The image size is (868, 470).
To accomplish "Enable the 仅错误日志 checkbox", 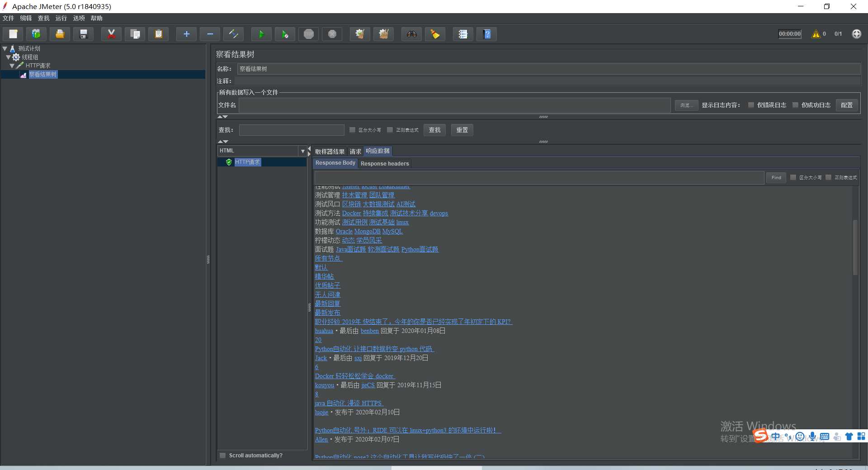I will [x=751, y=105].
